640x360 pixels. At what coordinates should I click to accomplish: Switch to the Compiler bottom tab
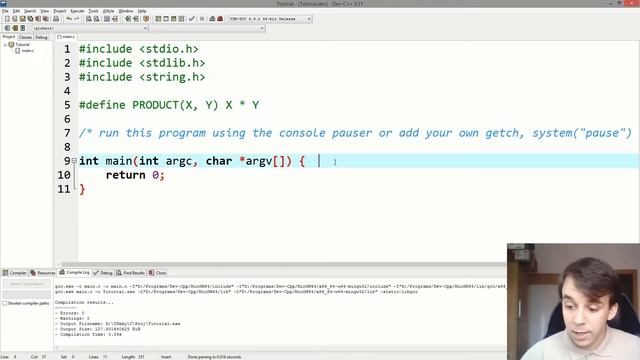15,273
